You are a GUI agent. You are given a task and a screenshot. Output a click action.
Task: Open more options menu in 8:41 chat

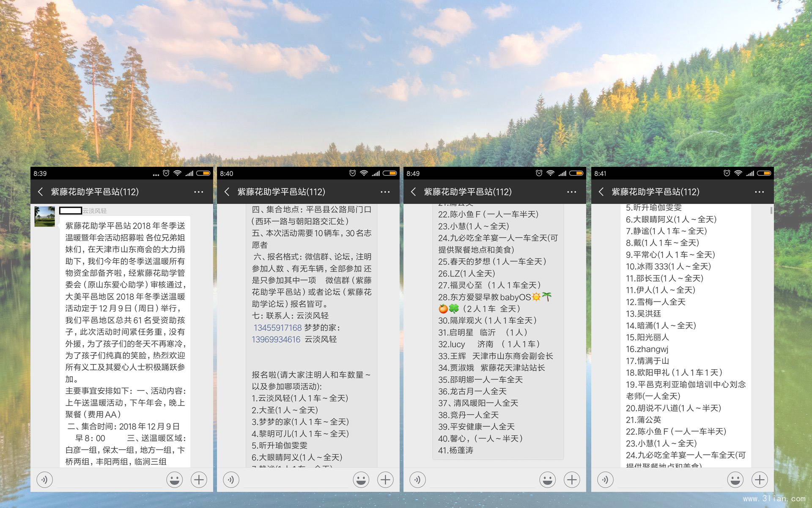click(x=760, y=192)
